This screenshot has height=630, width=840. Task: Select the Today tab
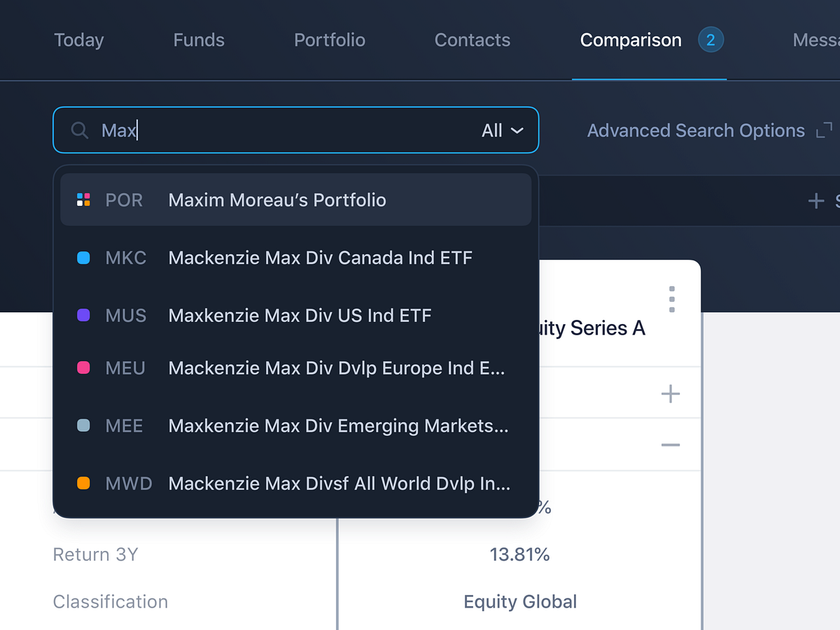click(79, 40)
